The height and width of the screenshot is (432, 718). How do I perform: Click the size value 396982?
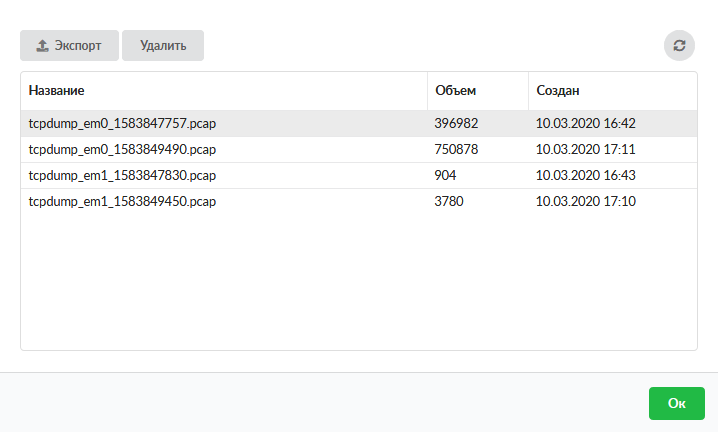457,123
